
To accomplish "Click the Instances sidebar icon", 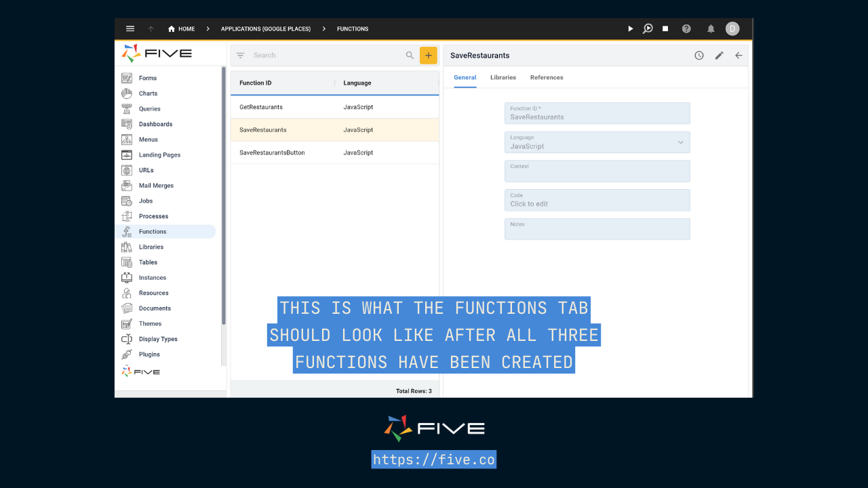I will pos(127,278).
